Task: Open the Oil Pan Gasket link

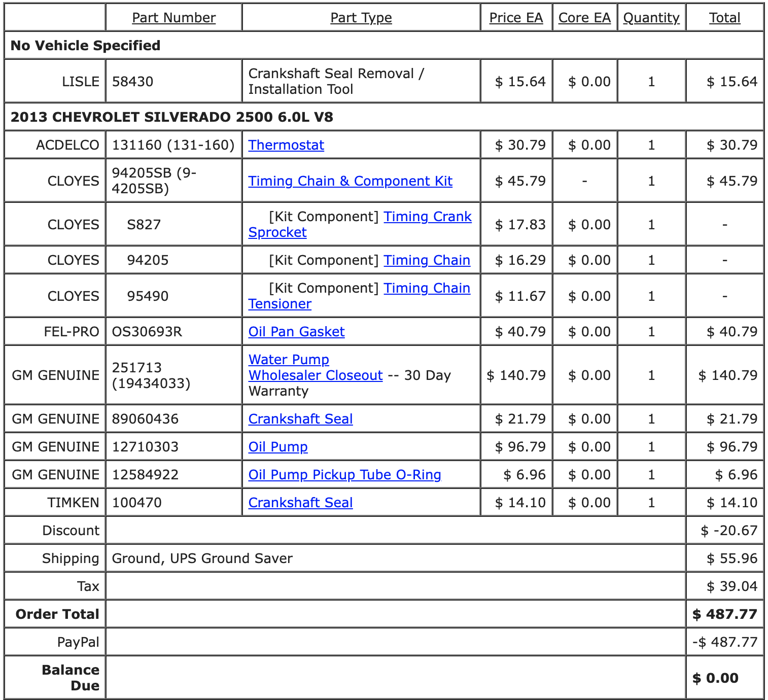Action: point(296,332)
